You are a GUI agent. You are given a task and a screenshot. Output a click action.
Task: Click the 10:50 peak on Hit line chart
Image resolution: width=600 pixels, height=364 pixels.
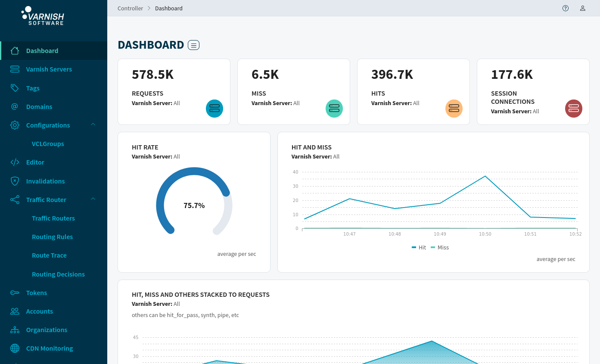click(485, 176)
